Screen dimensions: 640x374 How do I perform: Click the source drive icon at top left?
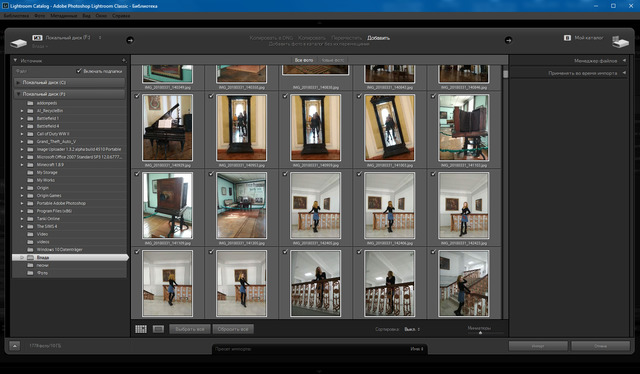[x=18, y=42]
